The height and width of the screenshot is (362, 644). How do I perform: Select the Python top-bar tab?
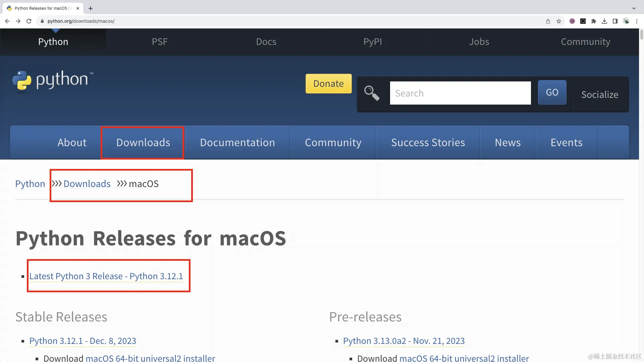(53, 42)
